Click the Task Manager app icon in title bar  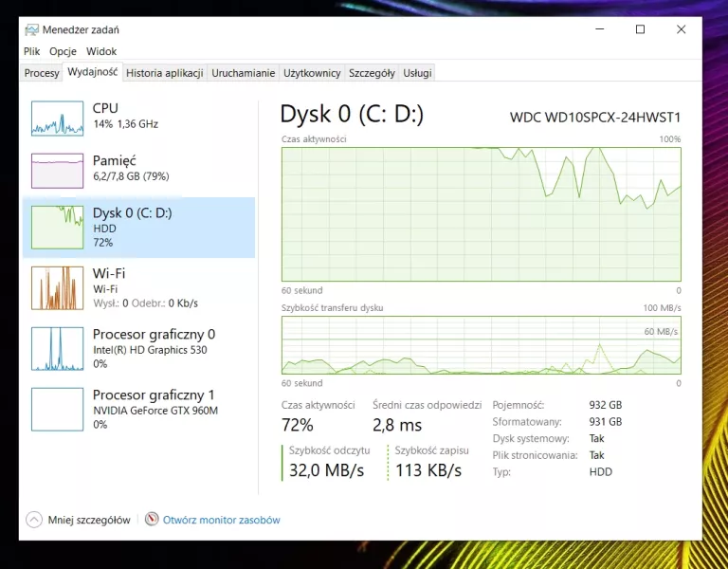[31, 29]
